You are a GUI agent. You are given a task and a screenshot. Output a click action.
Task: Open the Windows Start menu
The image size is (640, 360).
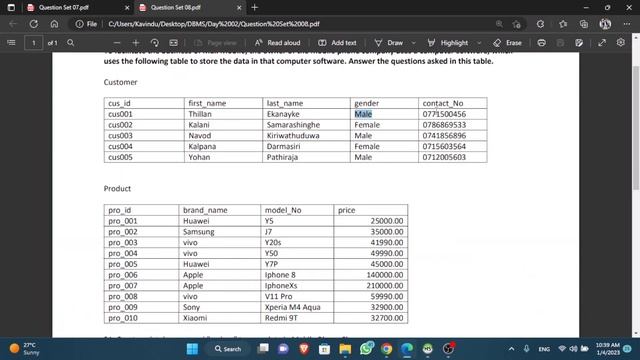pyautogui.click(x=192, y=349)
